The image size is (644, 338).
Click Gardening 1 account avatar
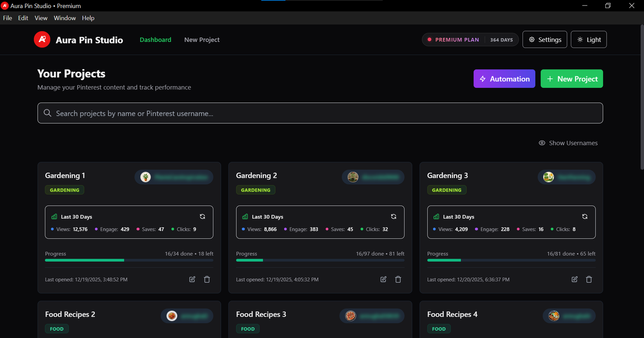click(x=146, y=177)
